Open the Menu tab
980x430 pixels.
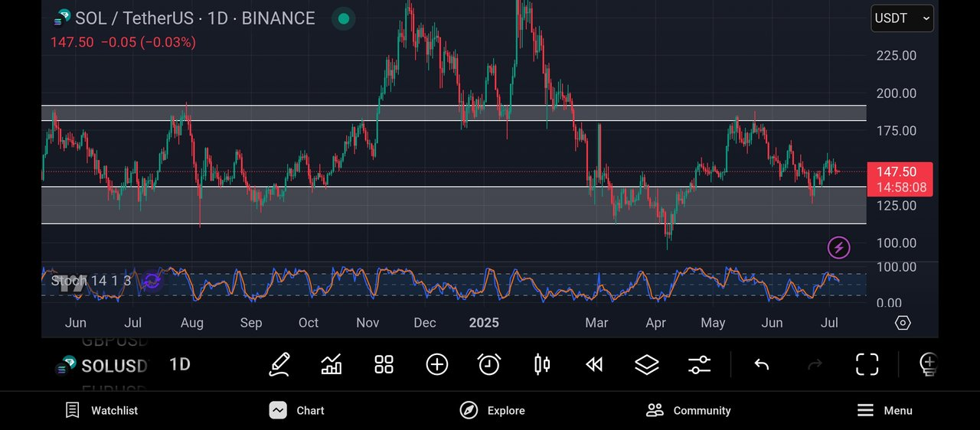click(x=884, y=411)
